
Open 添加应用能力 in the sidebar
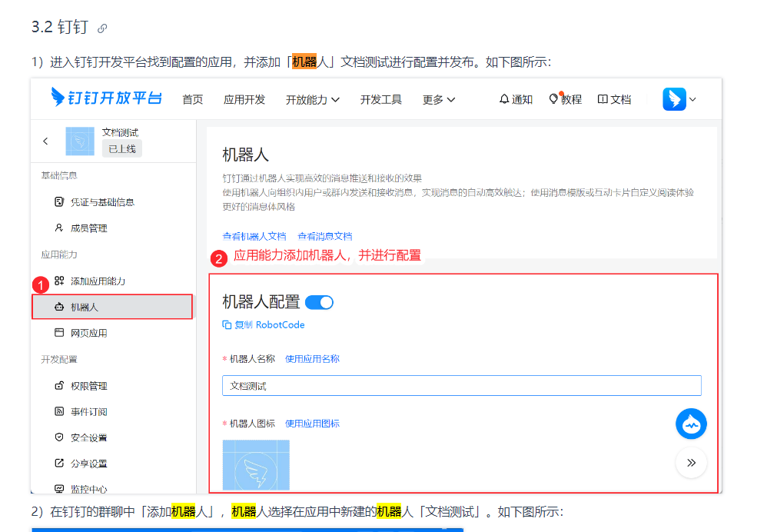pyautogui.click(x=98, y=281)
